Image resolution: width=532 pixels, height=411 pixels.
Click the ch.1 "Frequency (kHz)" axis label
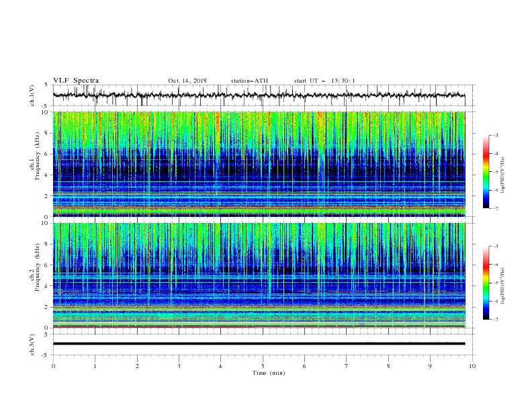37,156
